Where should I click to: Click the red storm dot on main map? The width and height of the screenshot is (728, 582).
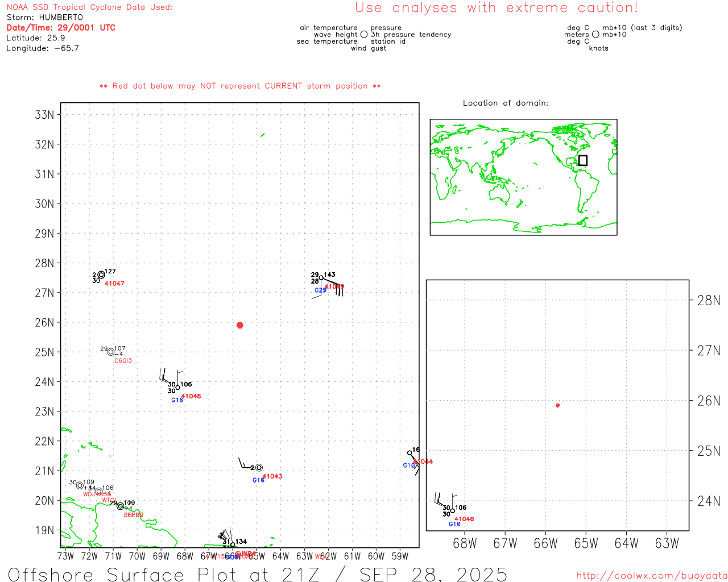tap(240, 325)
